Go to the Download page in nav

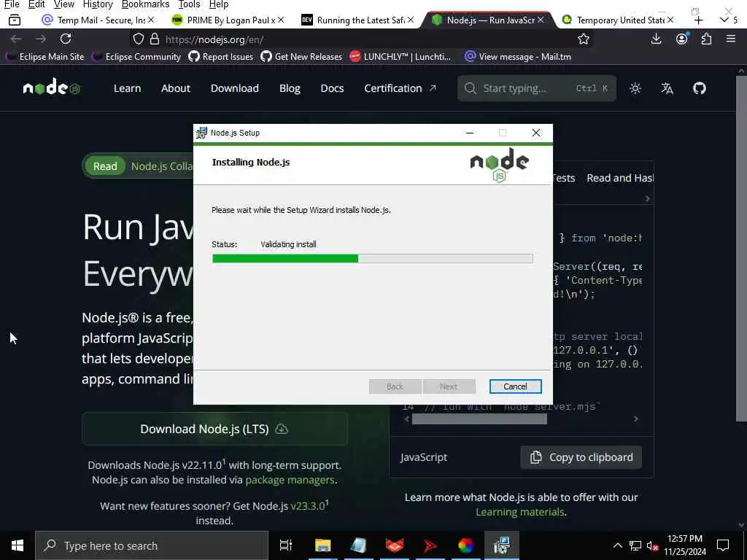(x=234, y=88)
